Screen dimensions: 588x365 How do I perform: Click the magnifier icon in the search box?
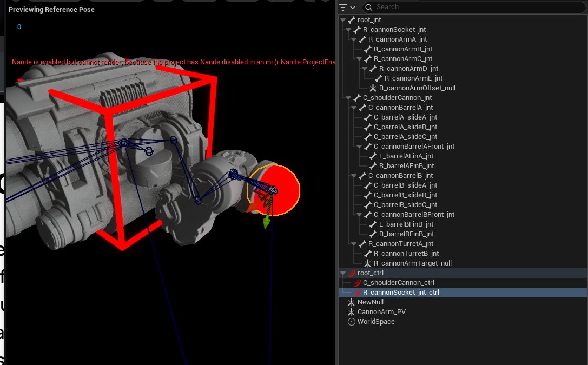coord(368,7)
